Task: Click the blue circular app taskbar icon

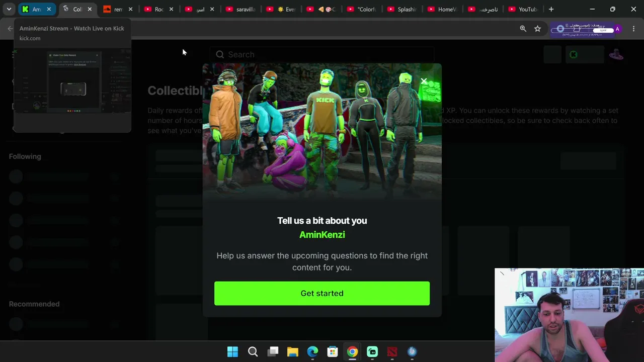Action: pyautogui.click(x=412, y=352)
